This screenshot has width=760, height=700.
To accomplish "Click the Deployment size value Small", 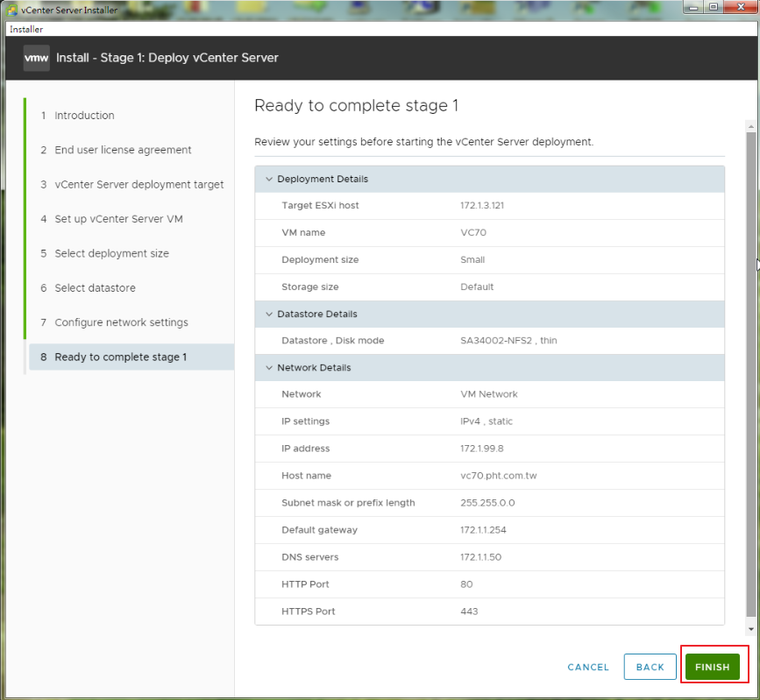I will tap(472, 259).
